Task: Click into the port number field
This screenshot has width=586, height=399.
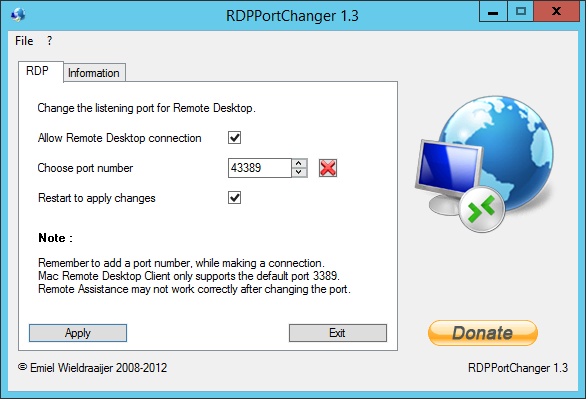Action: pyautogui.click(x=260, y=168)
